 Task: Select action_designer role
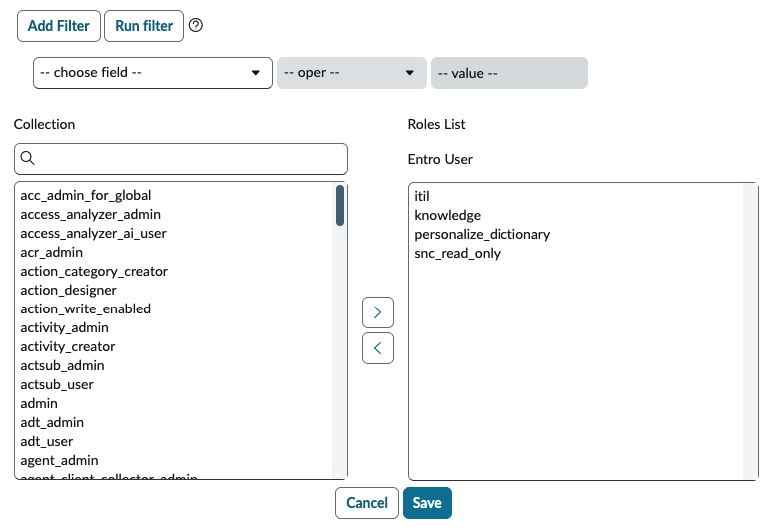(68, 290)
